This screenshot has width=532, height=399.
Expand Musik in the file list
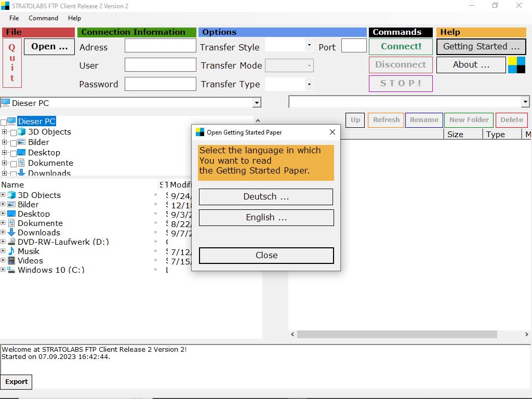click(3, 251)
